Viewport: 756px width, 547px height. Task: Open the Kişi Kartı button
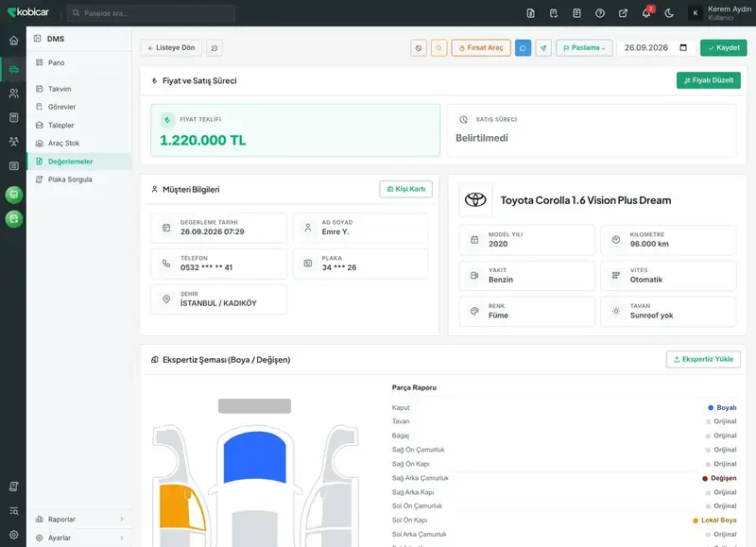[406, 189]
